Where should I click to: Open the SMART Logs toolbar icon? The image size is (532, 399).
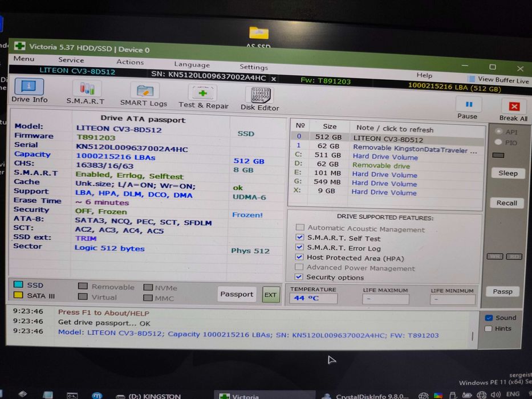[x=145, y=91]
